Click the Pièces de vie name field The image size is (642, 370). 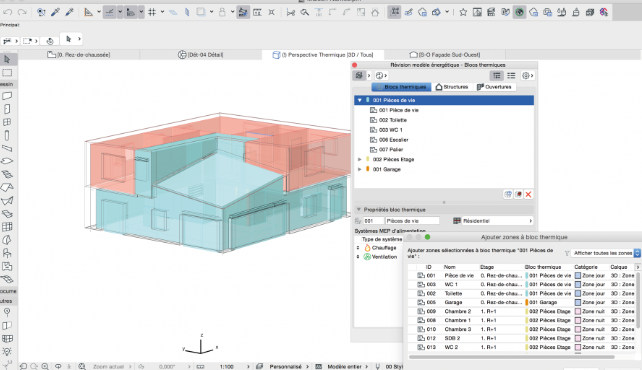[x=412, y=221]
